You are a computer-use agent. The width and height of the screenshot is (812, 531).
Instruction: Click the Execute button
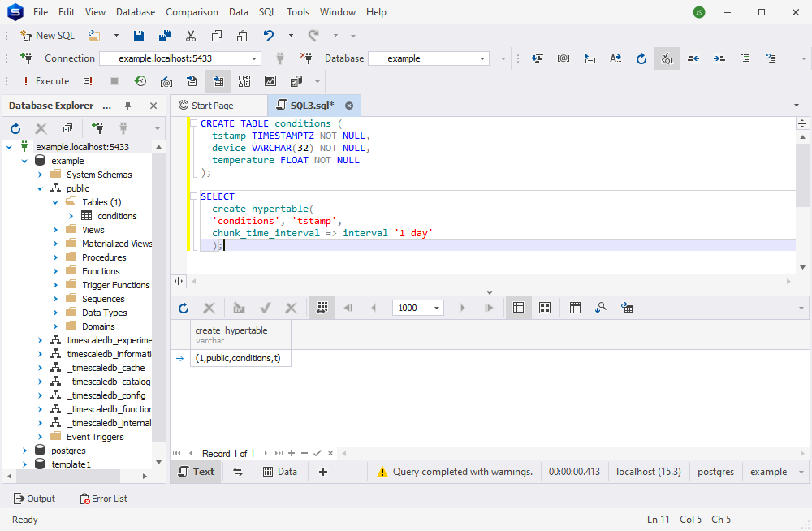point(45,81)
